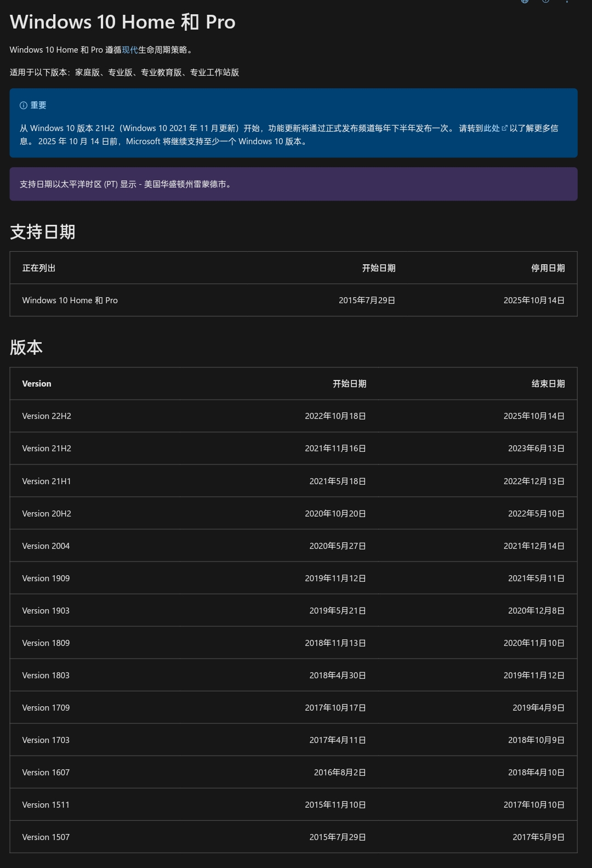Click the 版本 section heading
Image resolution: width=592 pixels, height=868 pixels.
click(x=26, y=348)
